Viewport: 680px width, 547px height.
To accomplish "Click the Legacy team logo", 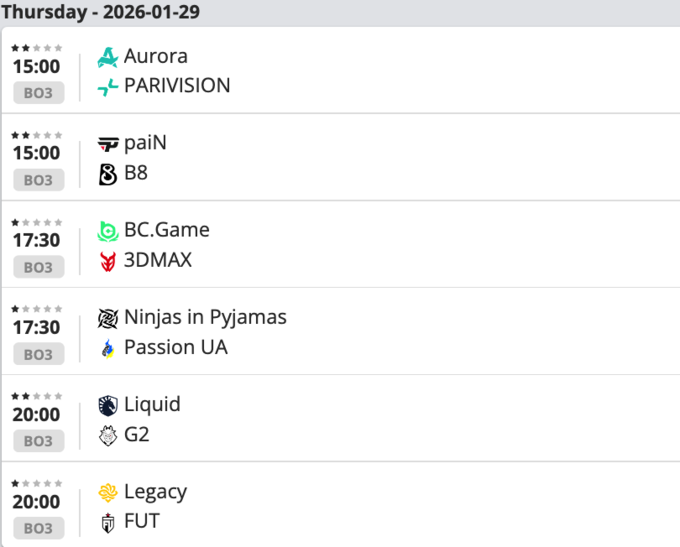I will pyautogui.click(x=108, y=492).
